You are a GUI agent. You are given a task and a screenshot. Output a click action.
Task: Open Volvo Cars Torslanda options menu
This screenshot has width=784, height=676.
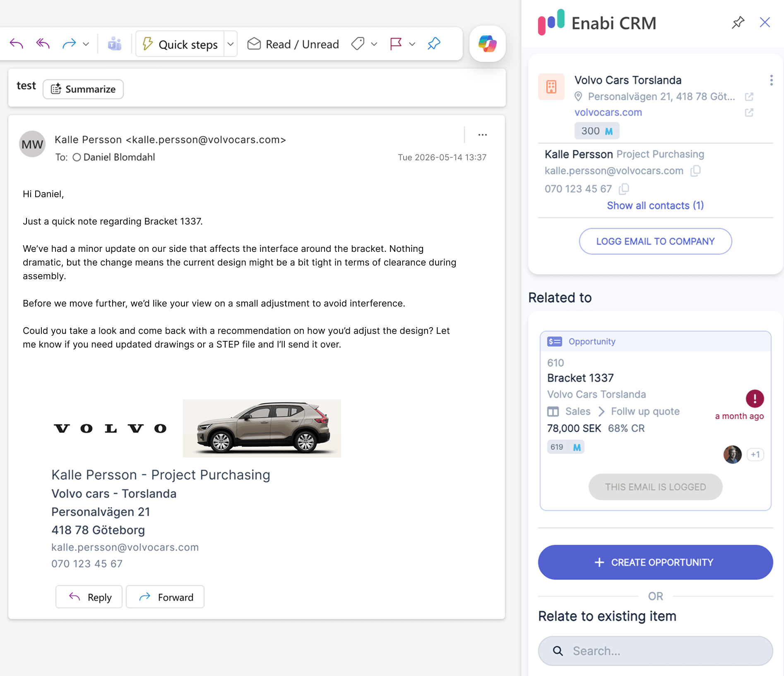coord(771,80)
